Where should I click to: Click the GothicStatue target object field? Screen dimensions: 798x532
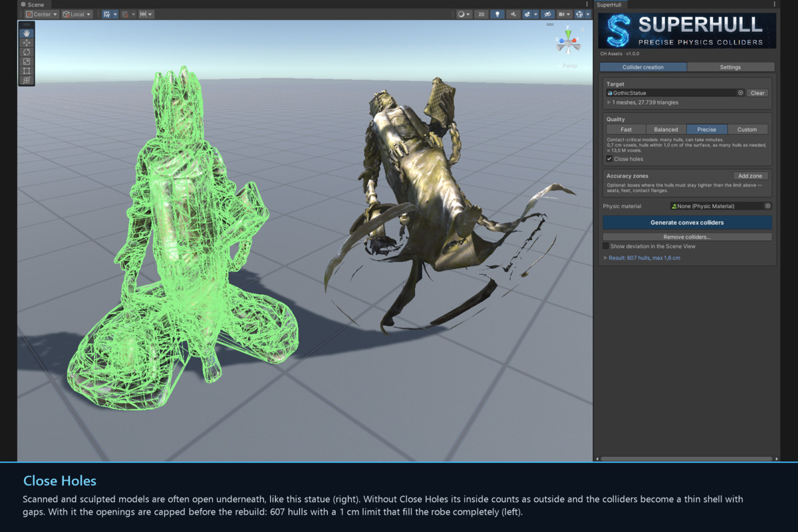[x=674, y=93]
